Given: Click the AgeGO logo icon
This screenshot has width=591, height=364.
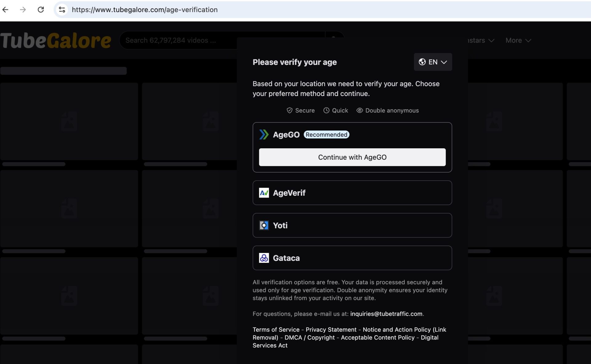Looking at the screenshot, I should tap(264, 134).
